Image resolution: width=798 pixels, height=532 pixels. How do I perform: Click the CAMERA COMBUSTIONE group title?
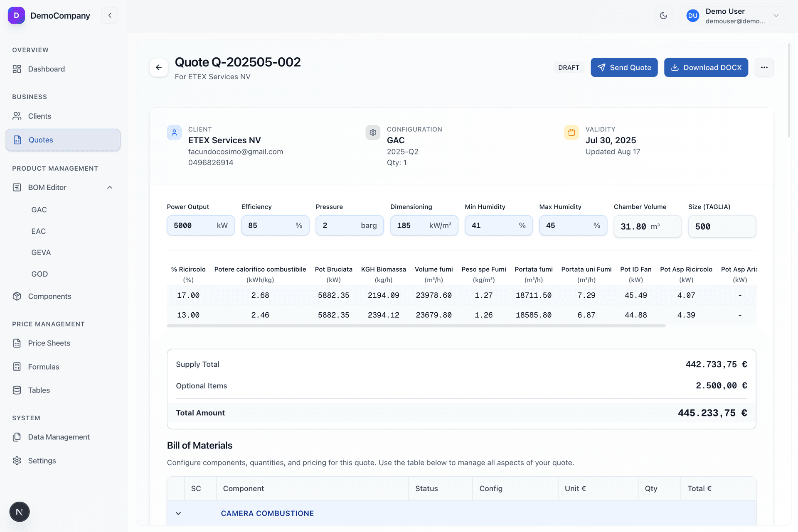(x=267, y=513)
